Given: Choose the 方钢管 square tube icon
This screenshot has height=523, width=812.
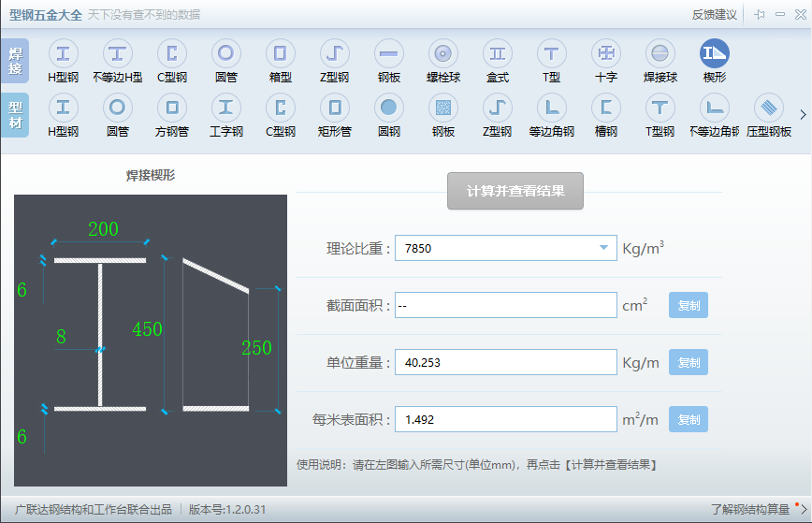Looking at the screenshot, I should point(172,108).
